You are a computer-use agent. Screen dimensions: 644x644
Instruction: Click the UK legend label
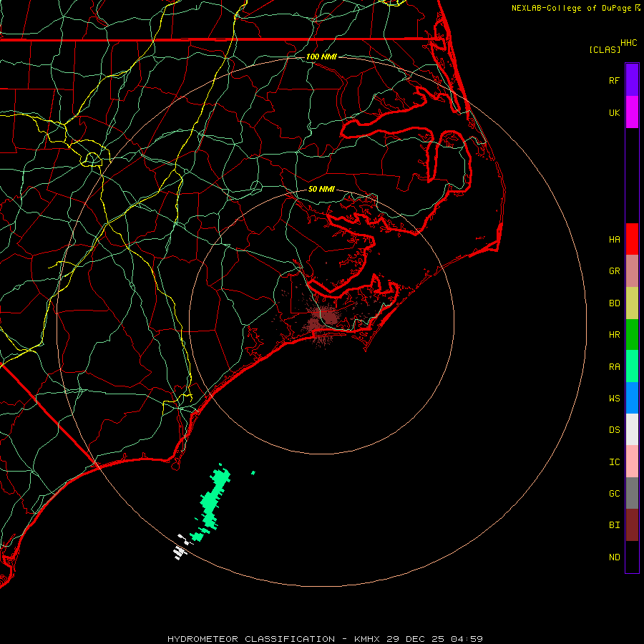click(615, 112)
